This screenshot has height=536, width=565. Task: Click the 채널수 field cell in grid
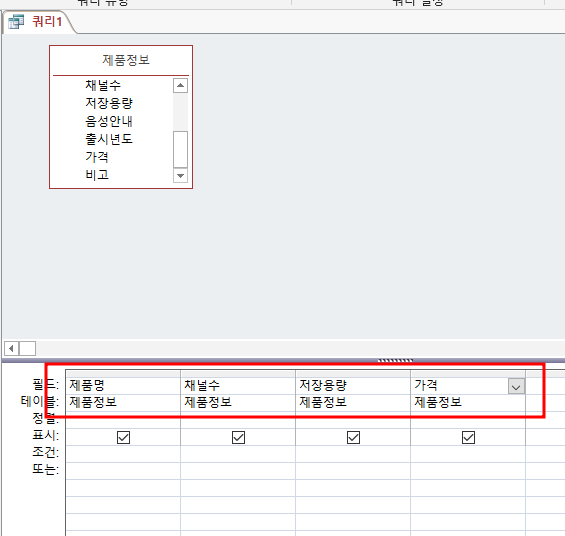click(238, 385)
